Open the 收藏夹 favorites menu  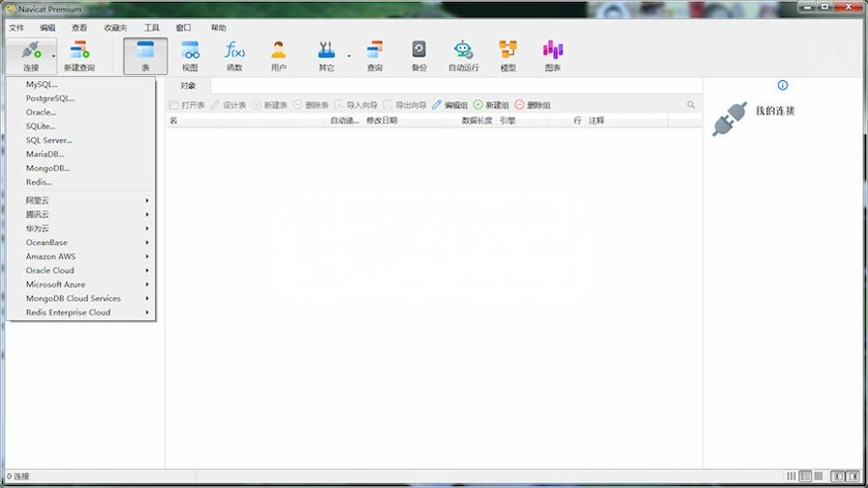point(115,27)
